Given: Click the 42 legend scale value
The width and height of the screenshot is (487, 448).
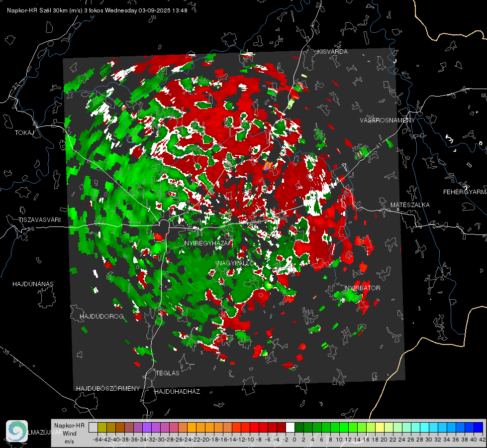Looking at the screenshot, I should pyautogui.click(x=483, y=440).
